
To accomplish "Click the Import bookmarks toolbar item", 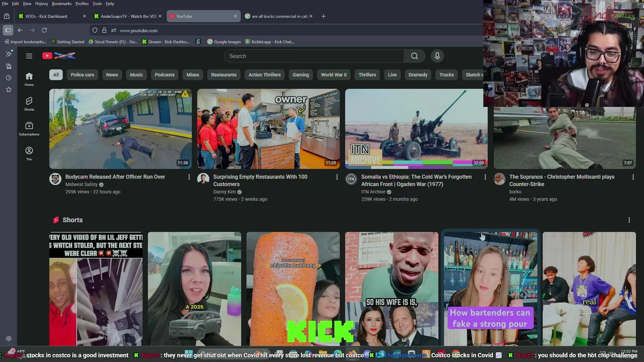I will click(25, 42).
